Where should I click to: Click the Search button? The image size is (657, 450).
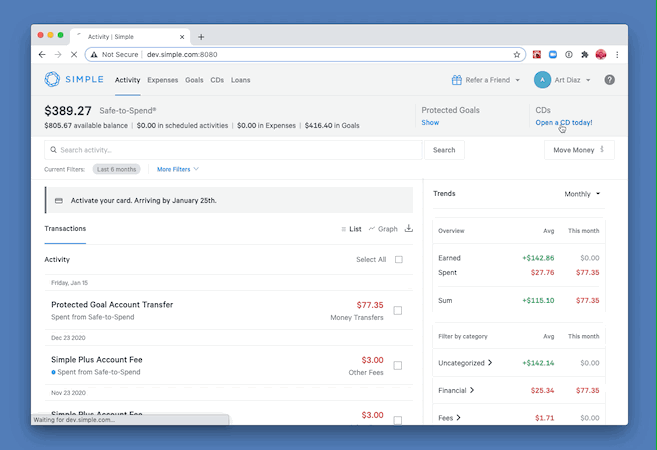[444, 150]
